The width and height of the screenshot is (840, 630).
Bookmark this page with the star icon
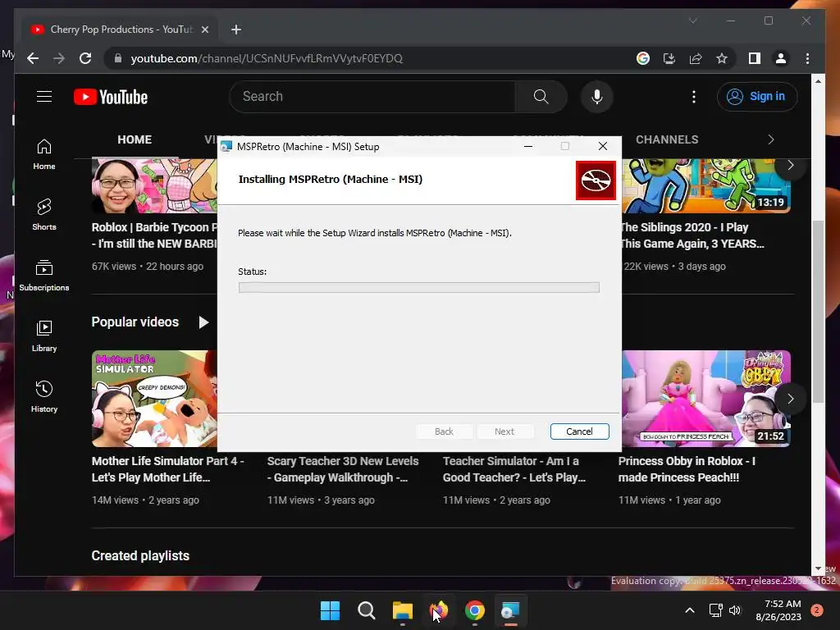(722, 58)
